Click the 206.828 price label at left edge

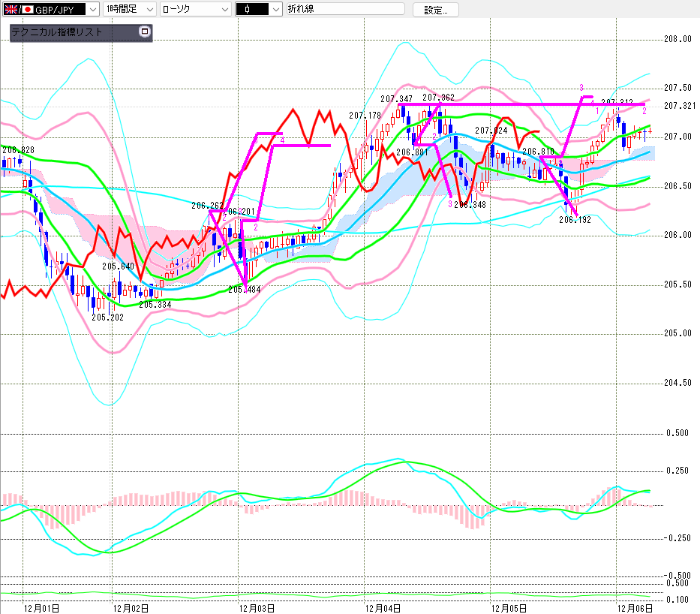click(18, 150)
